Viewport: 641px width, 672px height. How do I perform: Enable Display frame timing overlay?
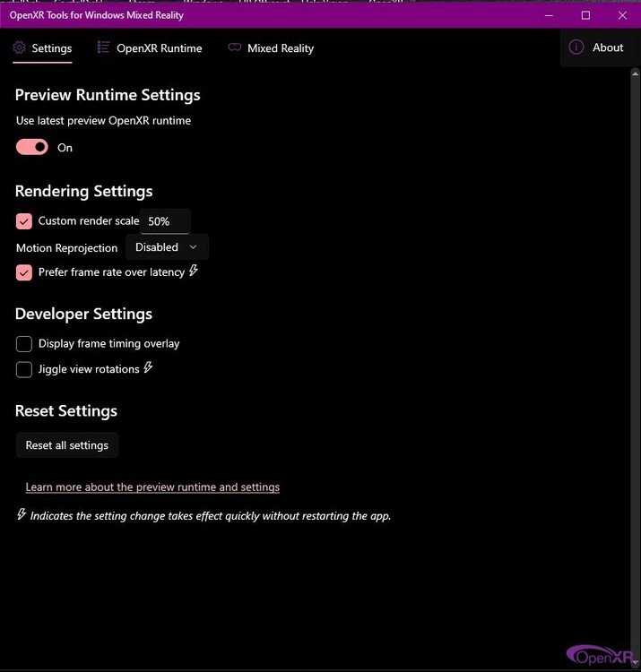click(24, 344)
